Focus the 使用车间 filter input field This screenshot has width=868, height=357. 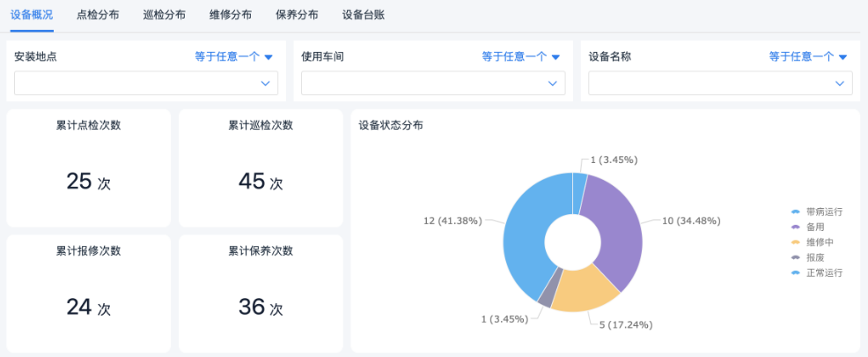point(429,83)
